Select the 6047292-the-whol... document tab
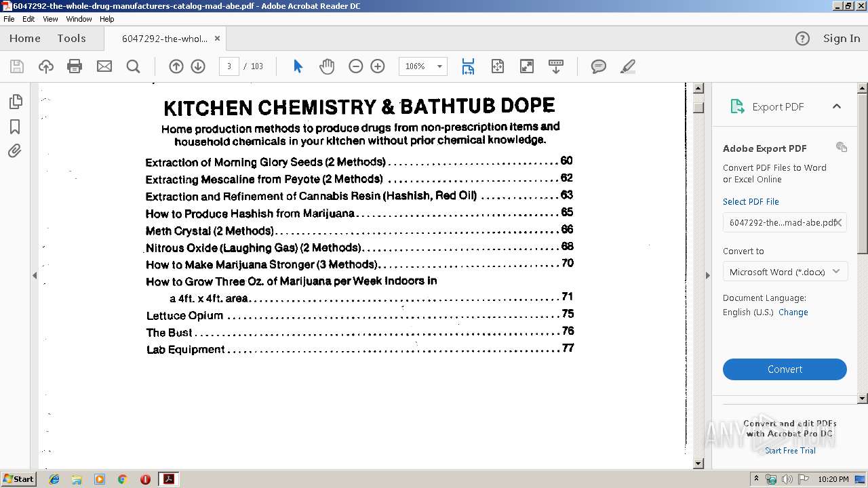 (165, 39)
